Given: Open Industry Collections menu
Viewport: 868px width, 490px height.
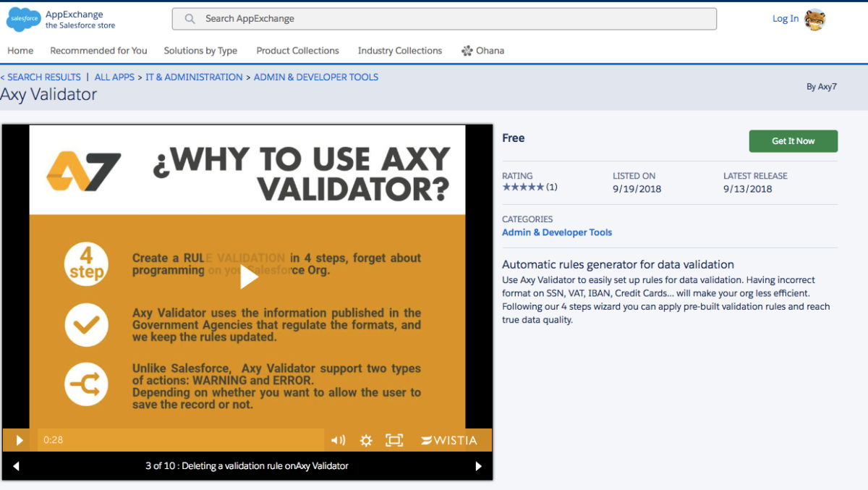Looking at the screenshot, I should 400,51.
